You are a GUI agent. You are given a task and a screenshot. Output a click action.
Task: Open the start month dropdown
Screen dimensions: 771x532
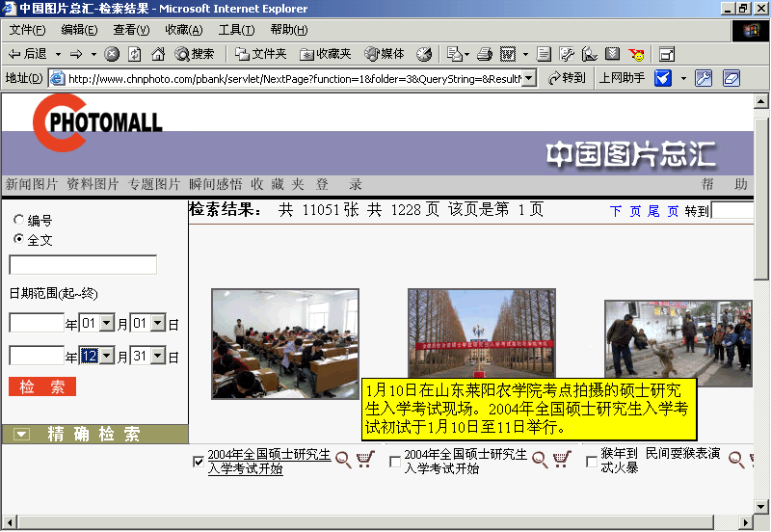pos(107,323)
